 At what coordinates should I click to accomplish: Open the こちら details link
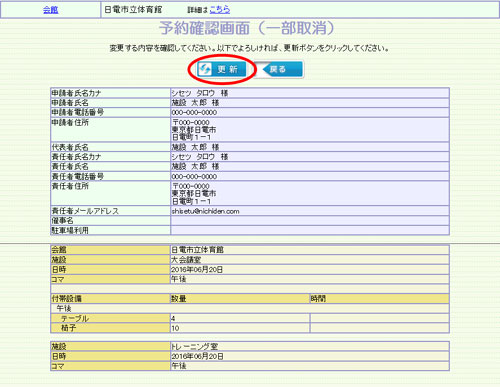220,10
